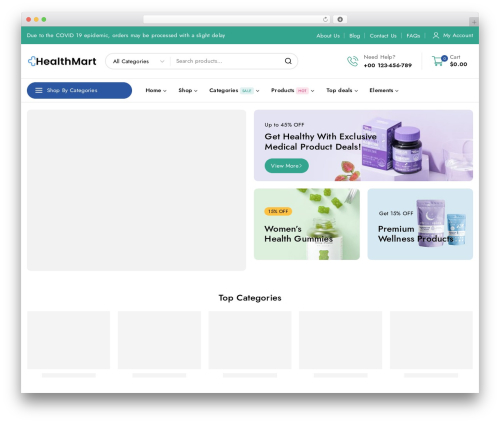Viewport: 500px width, 423px height.
Task: Click the phone number +00 123-456-789
Action: click(388, 65)
